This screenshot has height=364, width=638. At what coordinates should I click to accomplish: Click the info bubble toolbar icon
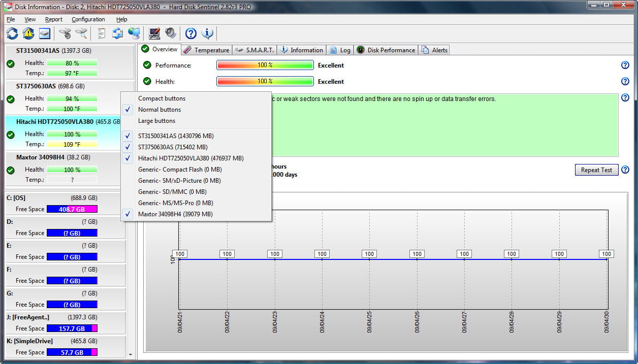[207, 34]
